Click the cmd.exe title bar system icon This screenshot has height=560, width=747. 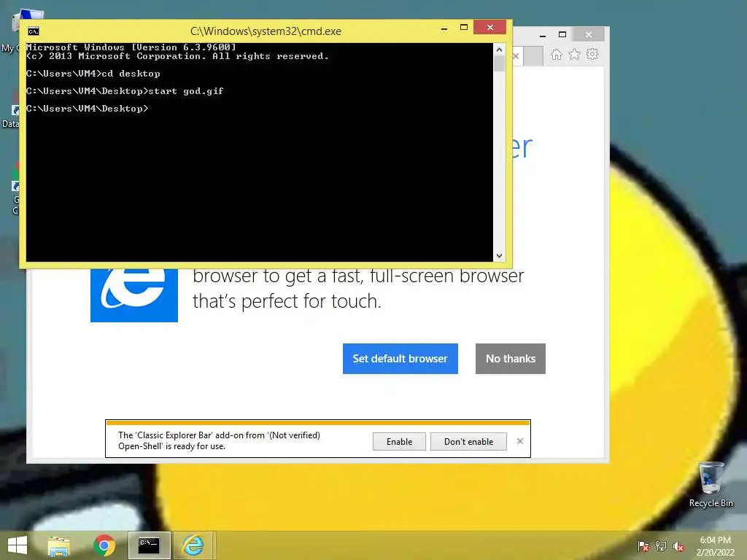pos(34,31)
